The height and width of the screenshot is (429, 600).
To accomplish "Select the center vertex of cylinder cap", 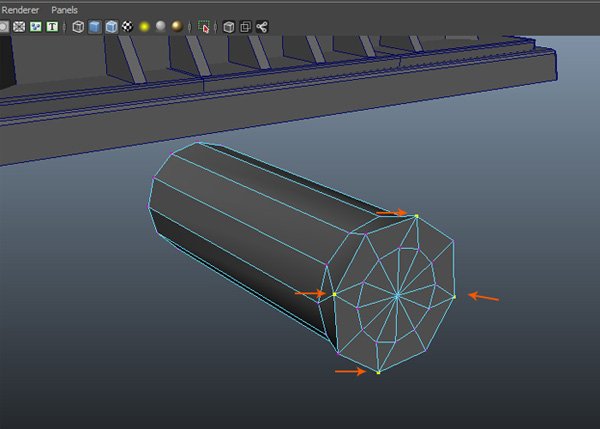I will click(397, 295).
